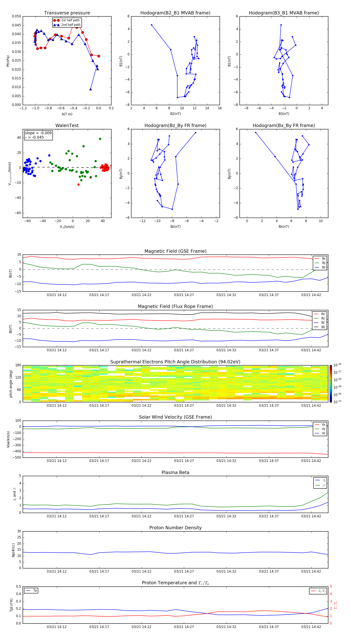The image size is (351, 644).
Task: Click the 'Plasma Beta' panel title
Action: point(175,472)
